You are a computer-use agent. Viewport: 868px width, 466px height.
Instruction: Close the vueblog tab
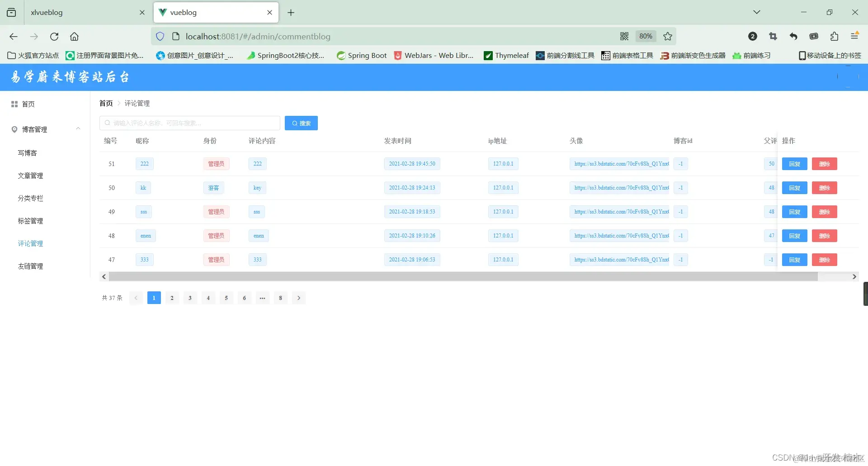point(269,13)
